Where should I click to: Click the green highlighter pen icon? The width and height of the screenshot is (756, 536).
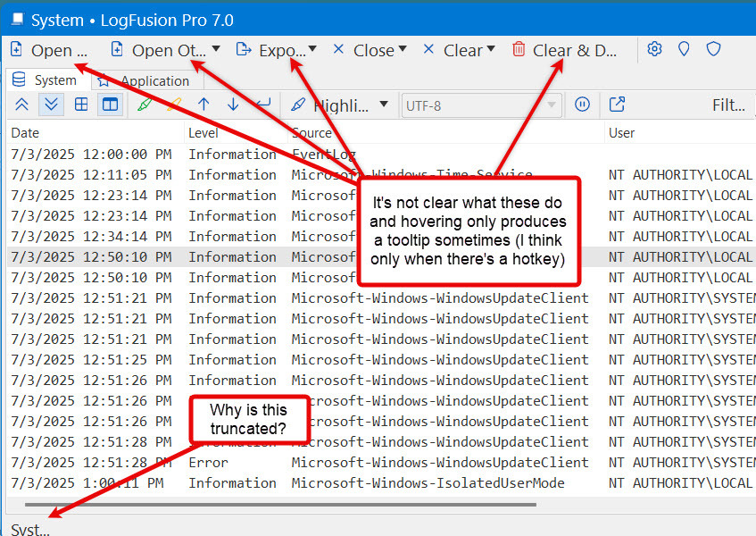tap(145, 105)
